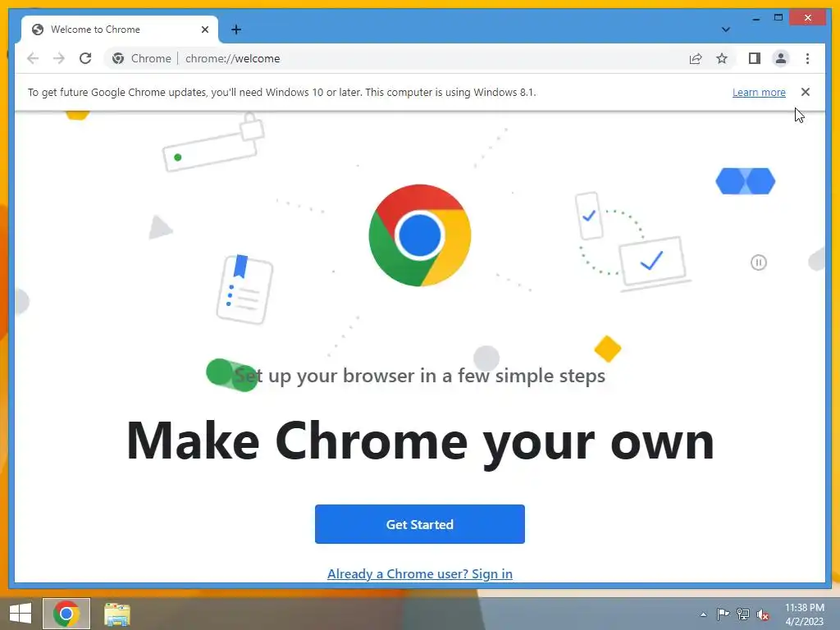Click the Chrome site info icon in address bar
Screen dimensions: 840x630
(x=118, y=58)
